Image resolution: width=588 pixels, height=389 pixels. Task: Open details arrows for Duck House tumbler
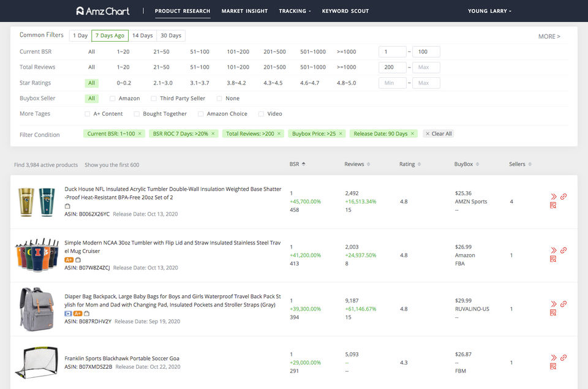(554, 197)
